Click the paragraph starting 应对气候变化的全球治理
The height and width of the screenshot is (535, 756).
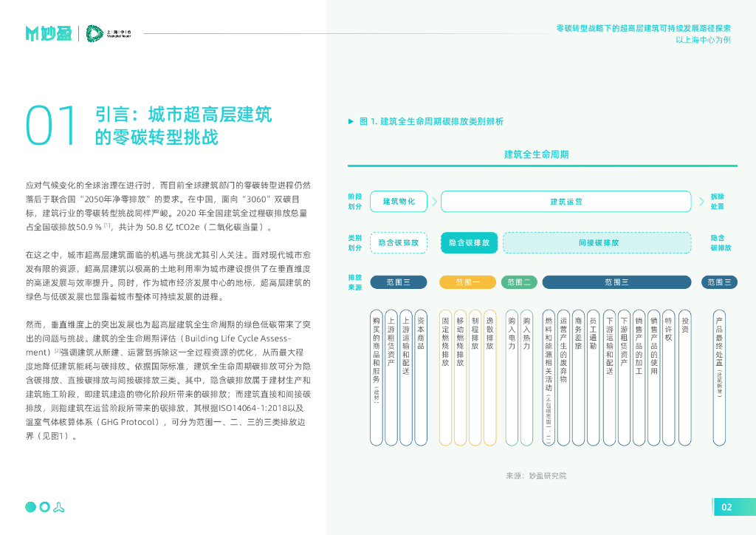pos(168,206)
